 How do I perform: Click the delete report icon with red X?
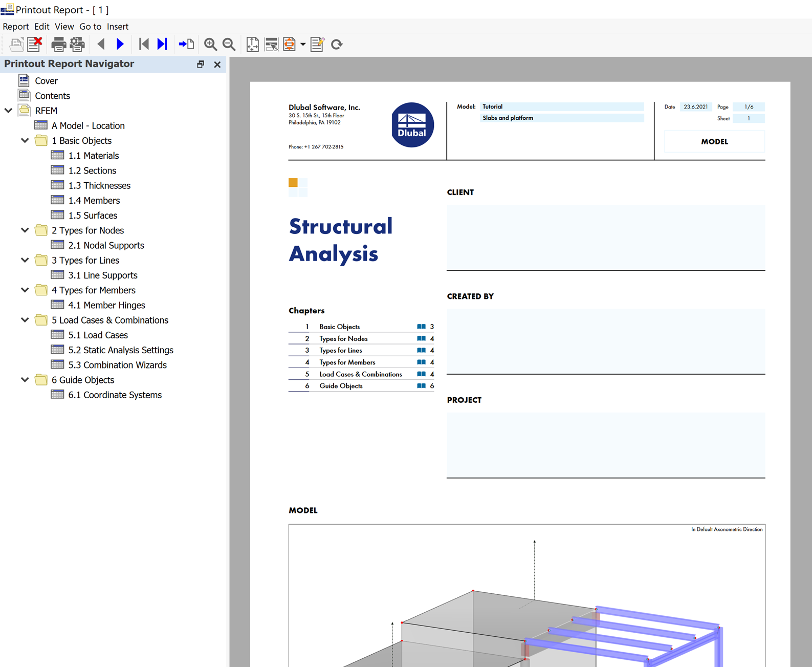(x=35, y=45)
